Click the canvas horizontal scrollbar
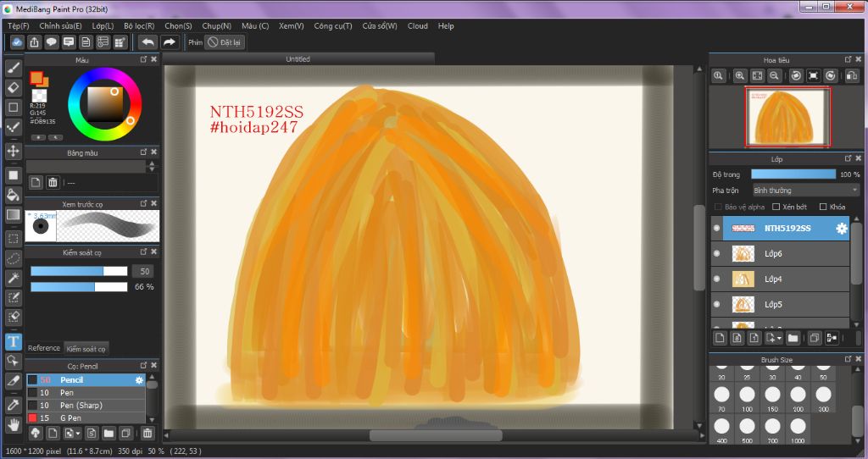 [436, 436]
